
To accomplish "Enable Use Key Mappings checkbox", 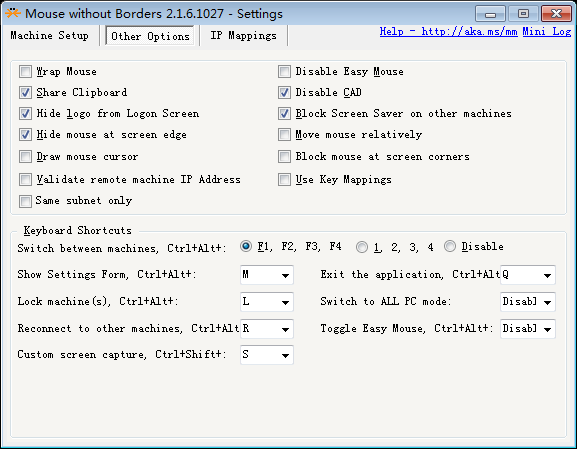I will [284, 180].
